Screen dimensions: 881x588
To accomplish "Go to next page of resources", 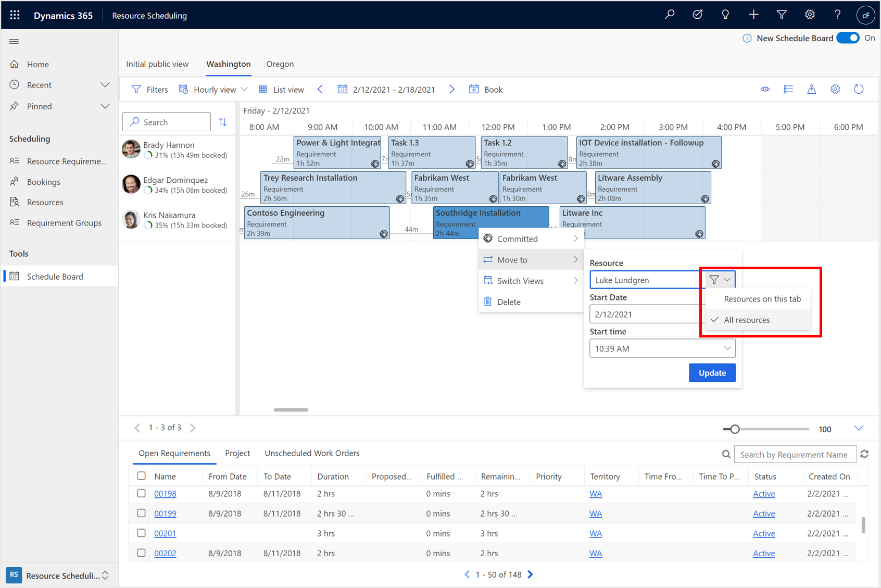I will pyautogui.click(x=193, y=428).
